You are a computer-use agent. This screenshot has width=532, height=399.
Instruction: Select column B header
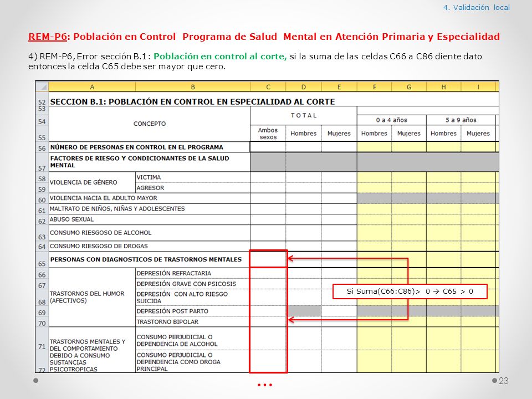tap(193, 87)
